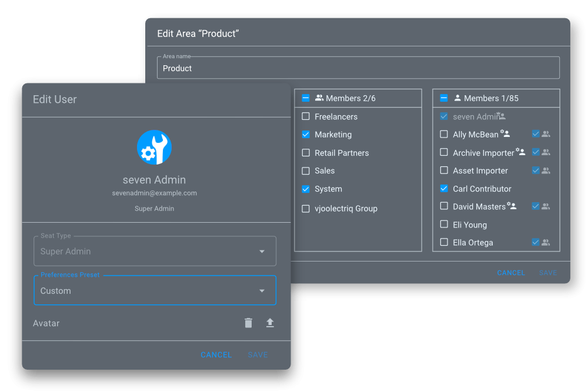Toggle the select-all checkbox for Members 2/6
The height and width of the screenshot is (392, 588).
coord(306,98)
